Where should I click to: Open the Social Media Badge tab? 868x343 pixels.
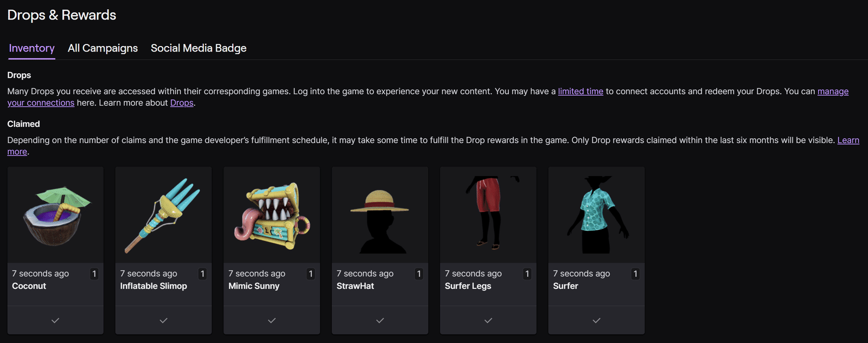click(x=199, y=48)
